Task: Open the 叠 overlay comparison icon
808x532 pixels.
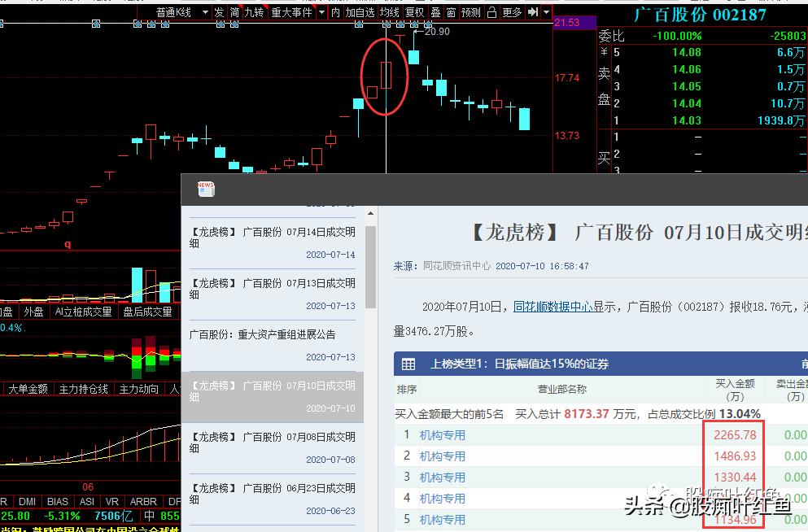Action: 435,12
